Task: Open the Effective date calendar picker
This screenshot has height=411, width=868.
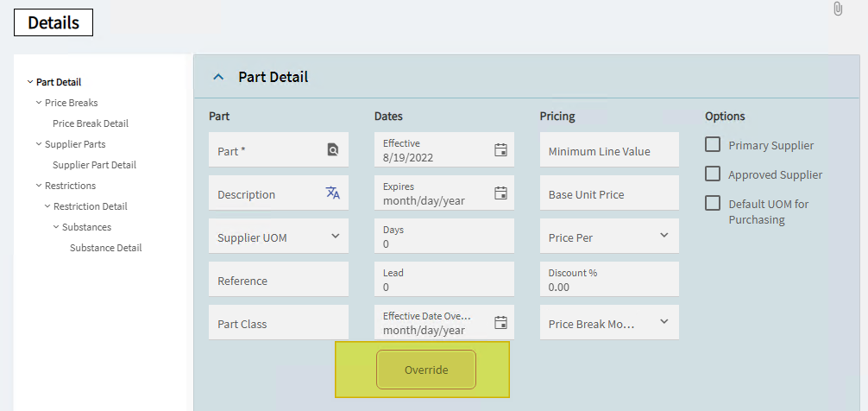Action: [x=500, y=149]
